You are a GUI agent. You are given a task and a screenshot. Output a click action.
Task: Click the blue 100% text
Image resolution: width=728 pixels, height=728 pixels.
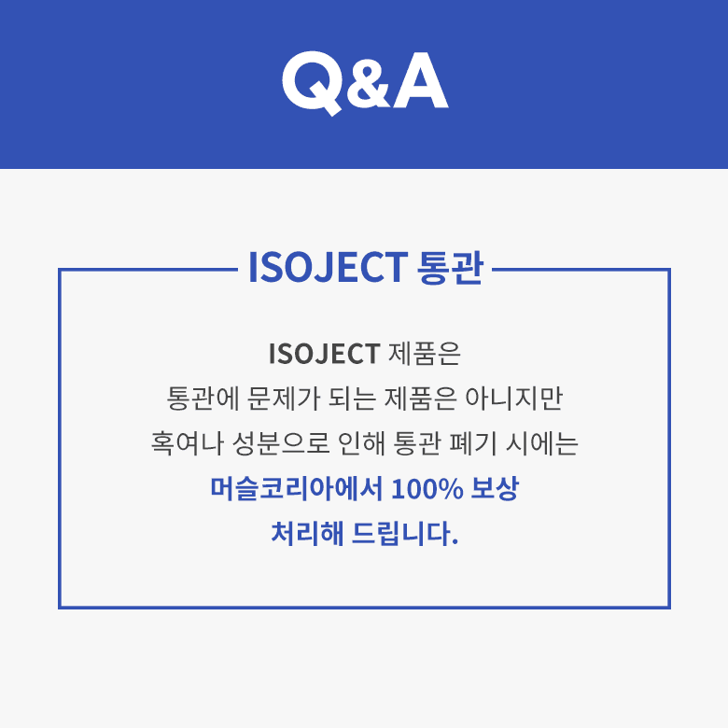[x=427, y=489]
